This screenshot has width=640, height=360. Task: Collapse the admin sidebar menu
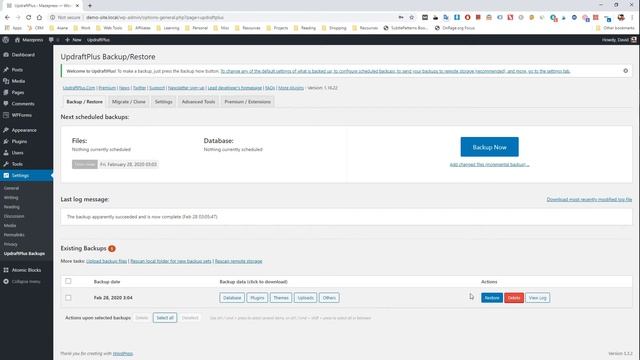[27, 282]
